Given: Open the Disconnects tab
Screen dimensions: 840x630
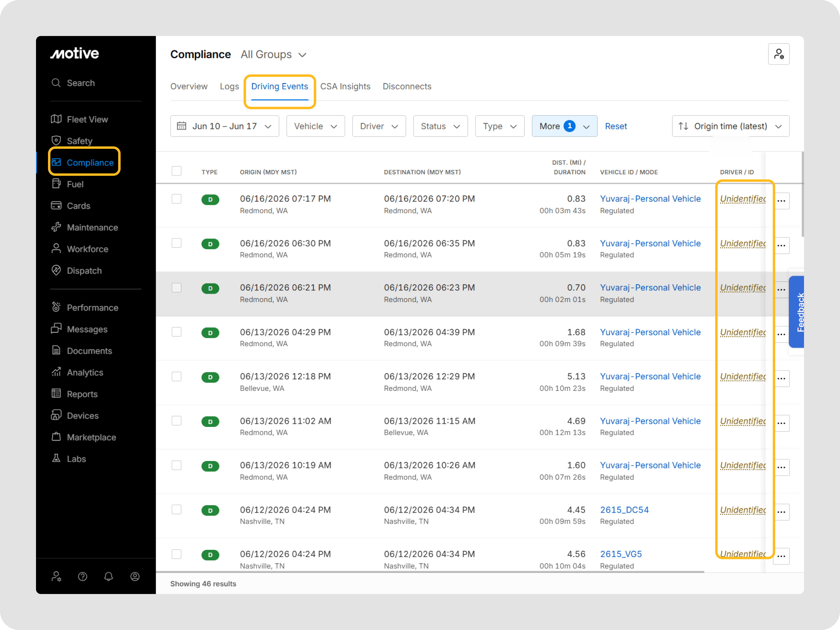Looking at the screenshot, I should click(407, 86).
